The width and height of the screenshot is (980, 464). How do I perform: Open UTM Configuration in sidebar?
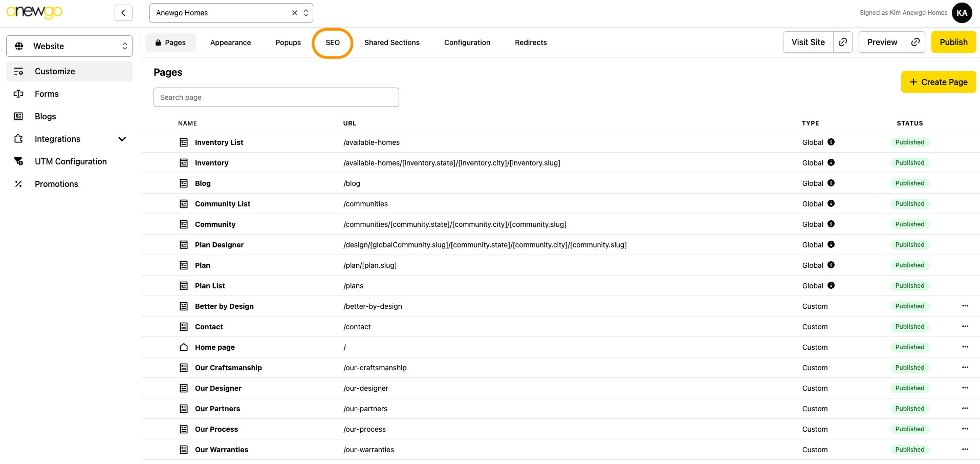(71, 161)
